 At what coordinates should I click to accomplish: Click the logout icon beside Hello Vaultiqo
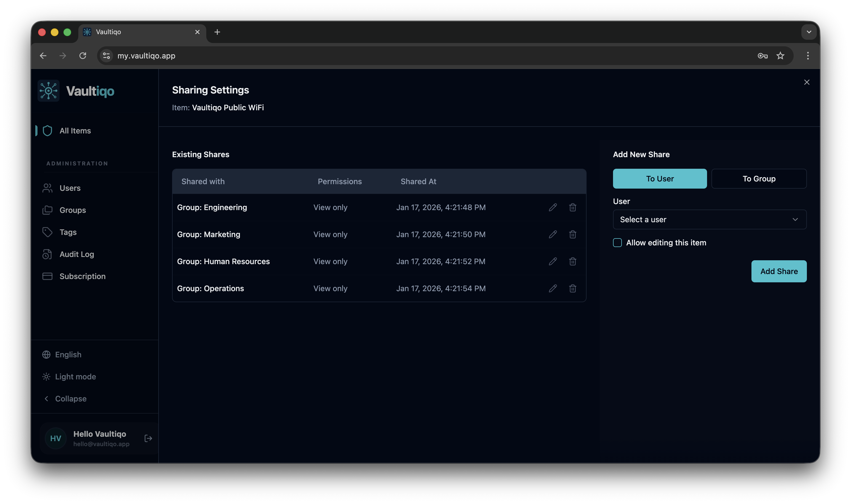coord(148,438)
